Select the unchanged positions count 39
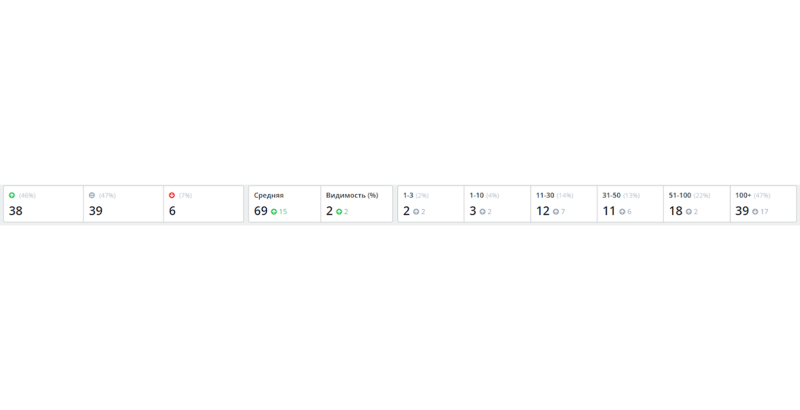 point(96,211)
